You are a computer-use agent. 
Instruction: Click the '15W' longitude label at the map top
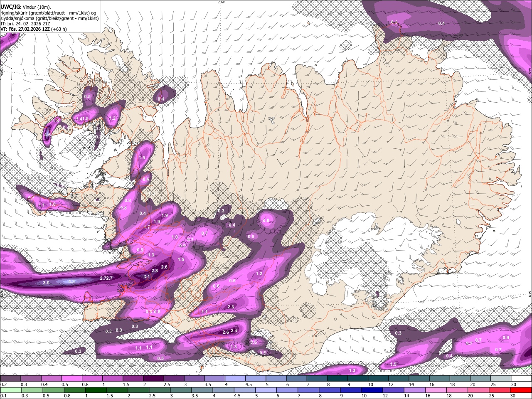(x=441, y=2)
